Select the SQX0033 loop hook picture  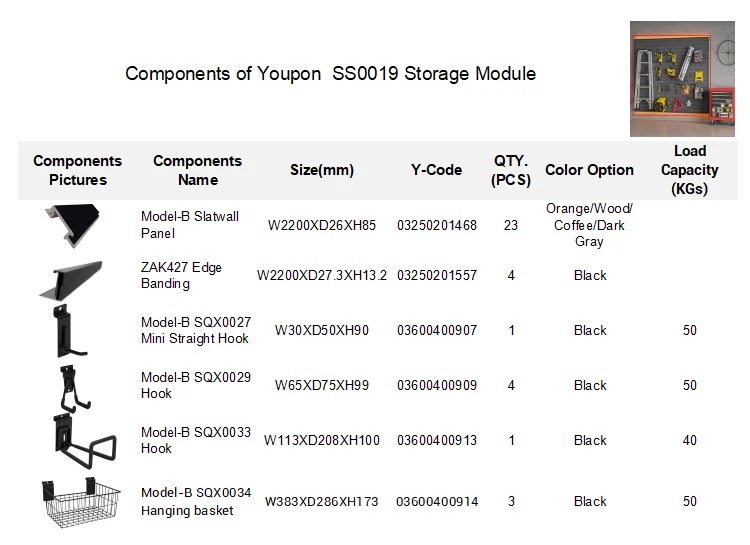[x=76, y=441]
